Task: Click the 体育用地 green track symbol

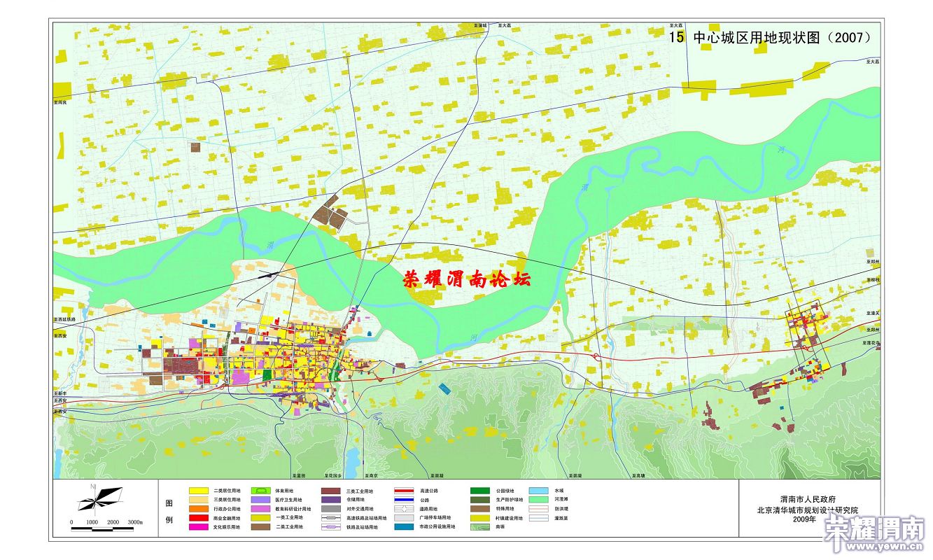Action: 261,491
